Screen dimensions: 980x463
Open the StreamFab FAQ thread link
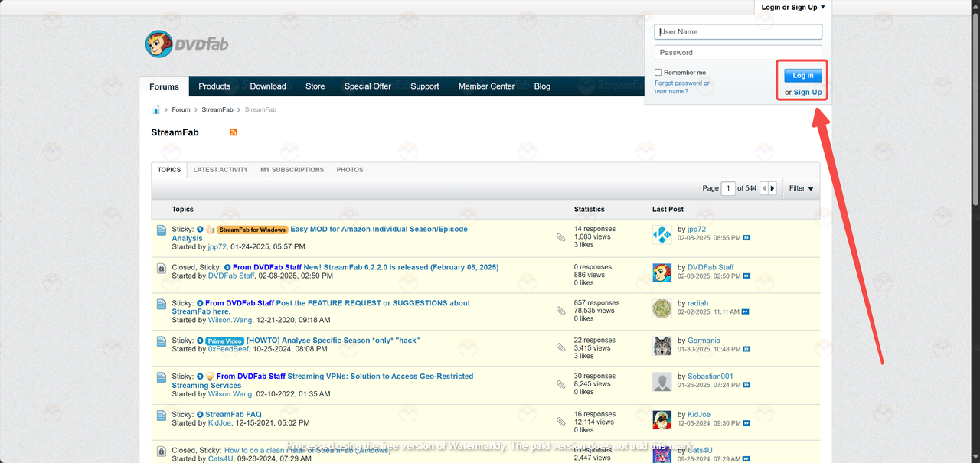tap(234, 415)
